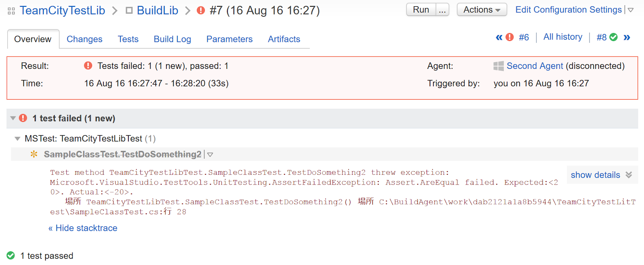Click the Hide stacktrace link

click(83, 228)
